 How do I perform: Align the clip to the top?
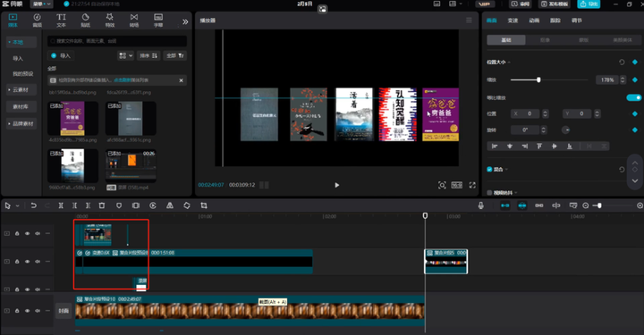click(x=539, y=147)
